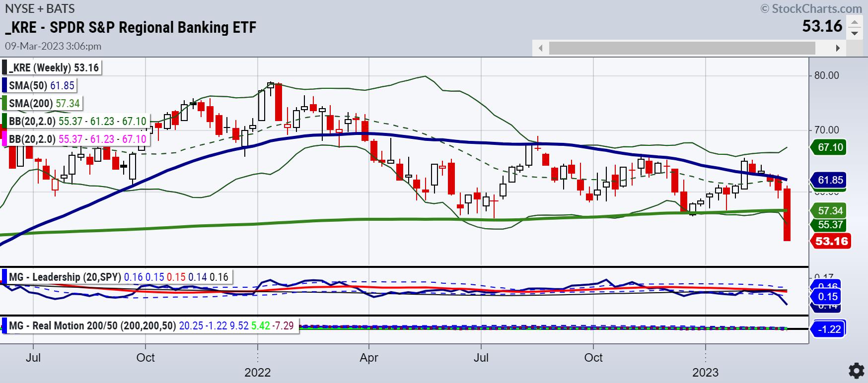Click the chart title SPDR S&P Regional Banking ETF
Image resolution: width=868 pixels, height=383 pixels.
click(153, 27)
